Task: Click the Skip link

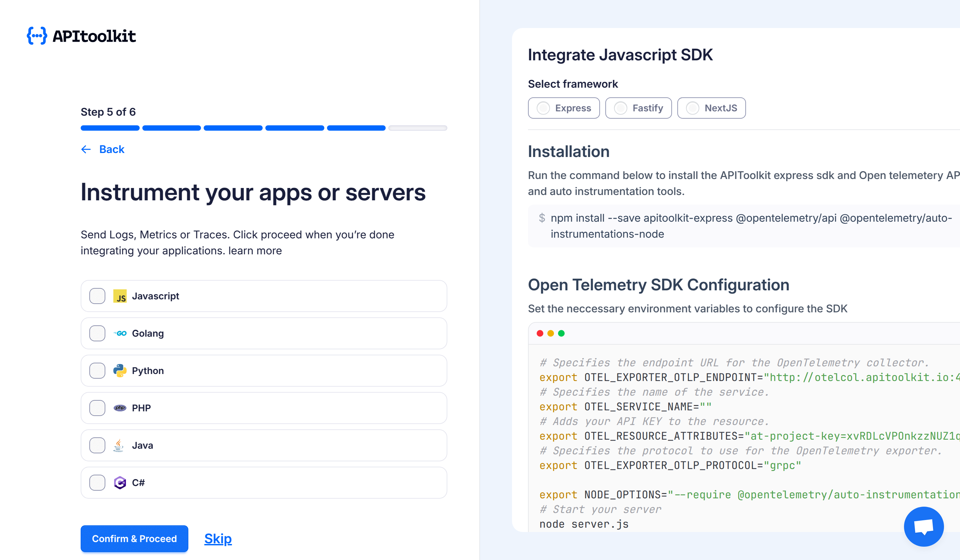Action: [x=218, y=538]
